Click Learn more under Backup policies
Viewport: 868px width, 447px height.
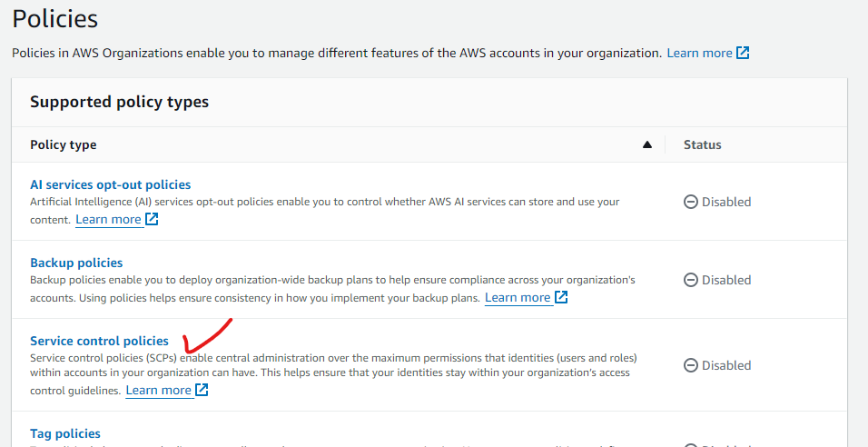(x=518, y=298)
